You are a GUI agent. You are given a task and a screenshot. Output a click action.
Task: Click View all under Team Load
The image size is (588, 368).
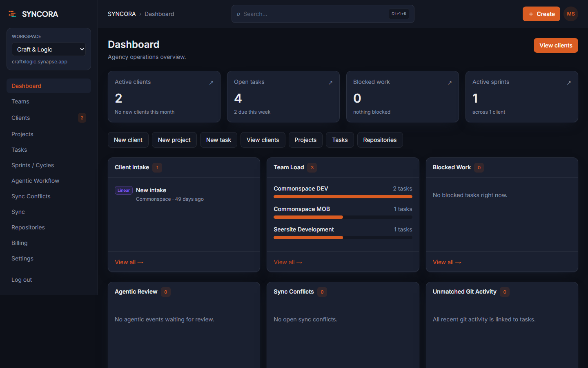click(x=288, y=262)
